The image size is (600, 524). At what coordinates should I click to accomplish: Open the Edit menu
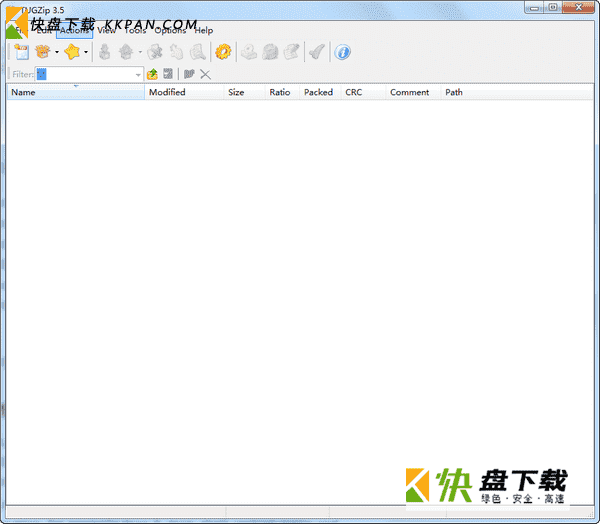pos(44,30)
